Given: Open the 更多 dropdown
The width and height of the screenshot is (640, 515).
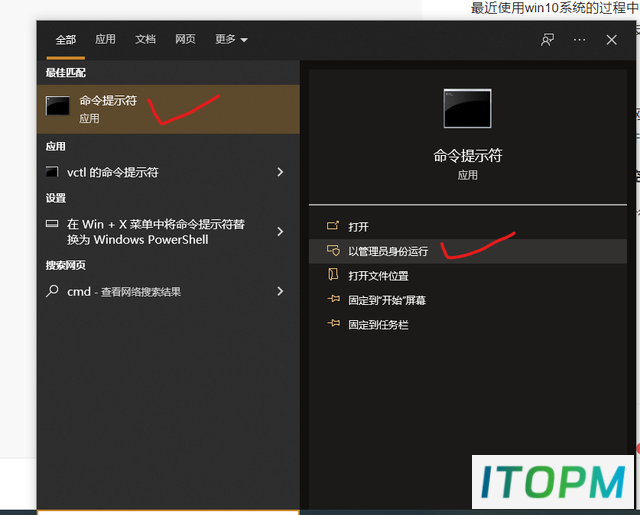Looking at the screenshot, I should tap(231, 39).
